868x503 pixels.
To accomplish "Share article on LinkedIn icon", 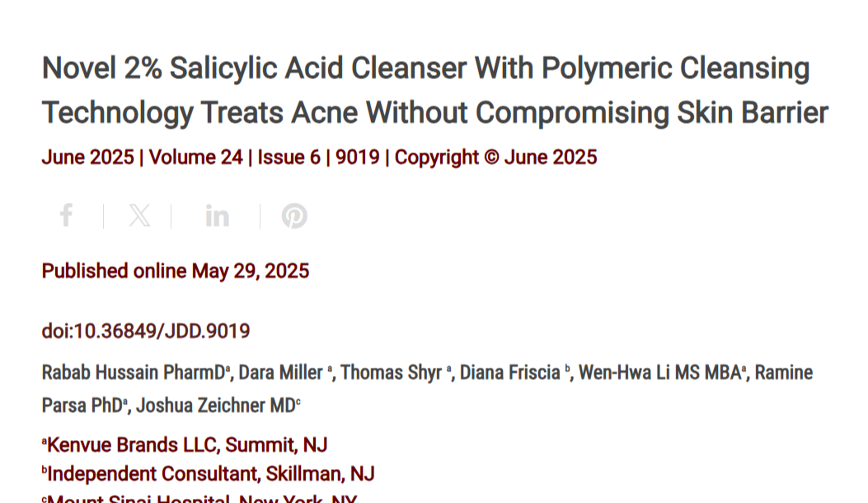I will pyautogui.click(x=217, y=215).
